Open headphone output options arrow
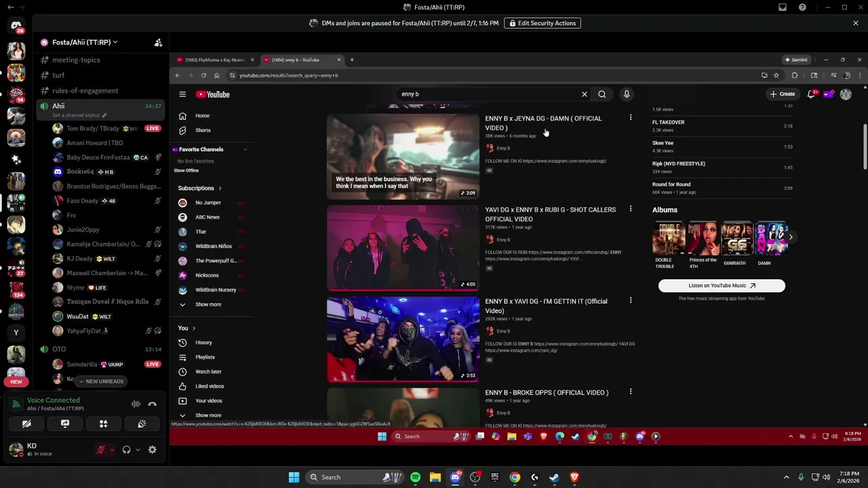The image size is (868, 488). tap(138, 449)
